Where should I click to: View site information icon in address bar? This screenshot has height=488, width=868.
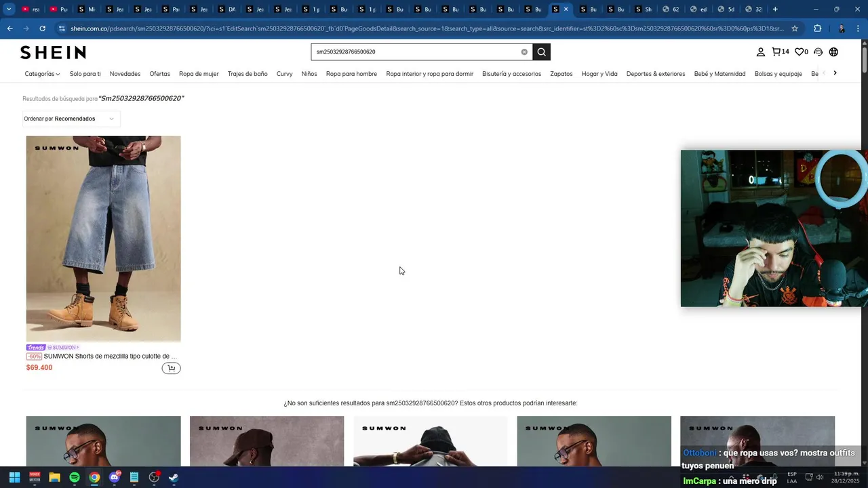(x=62, y=28)
